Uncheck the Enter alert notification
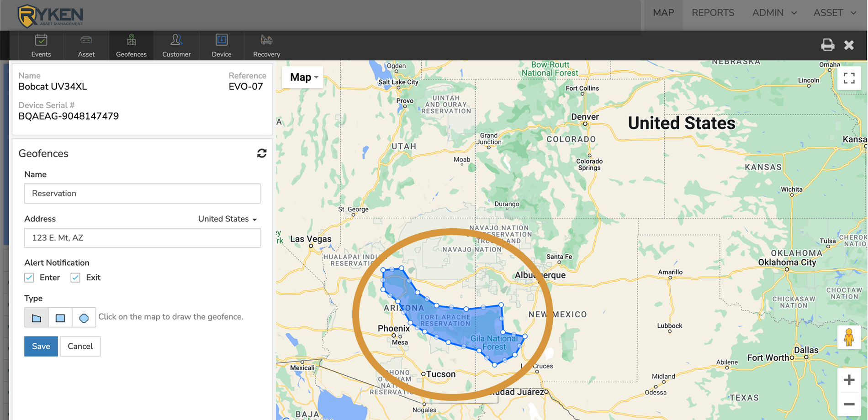 [x=29, y=277]
